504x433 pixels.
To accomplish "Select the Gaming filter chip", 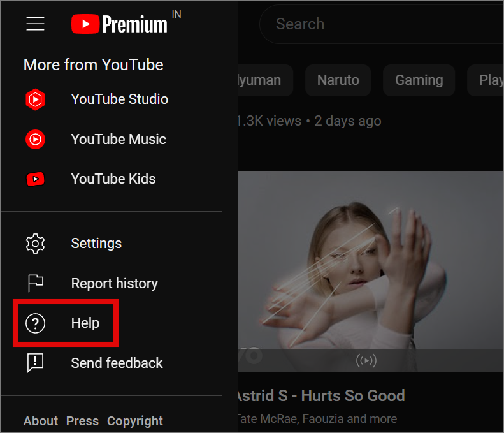I will pos(419,80).
